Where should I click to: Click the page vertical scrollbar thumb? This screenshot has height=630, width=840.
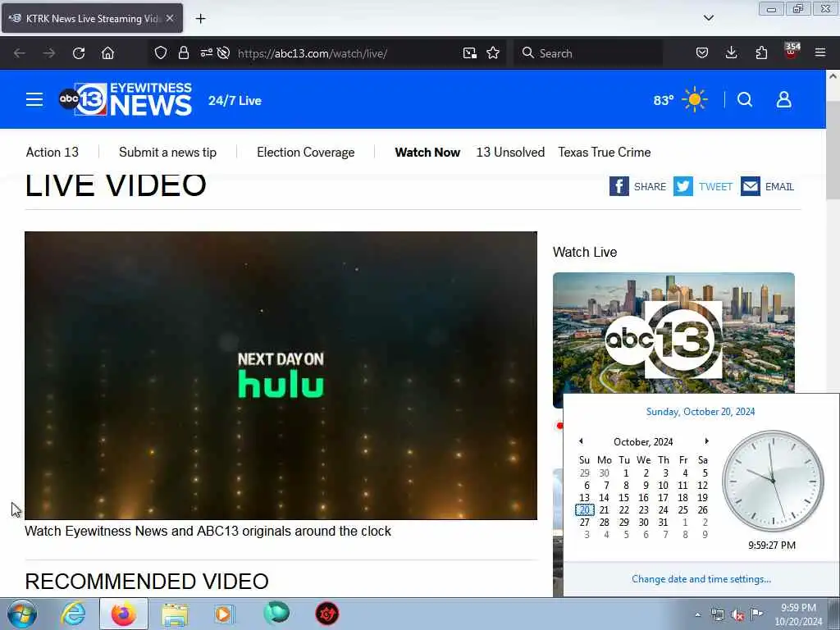pos(833,150)
